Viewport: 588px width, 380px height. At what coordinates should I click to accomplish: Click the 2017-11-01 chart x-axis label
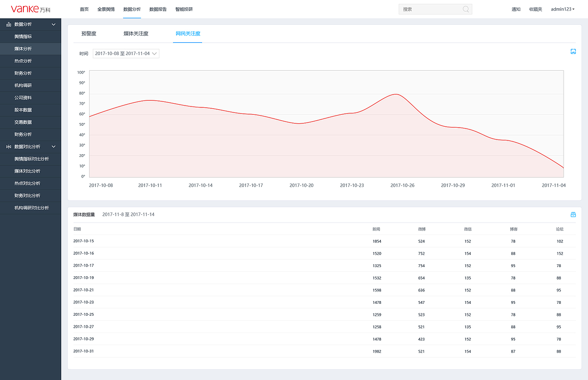tap(503, 185)
